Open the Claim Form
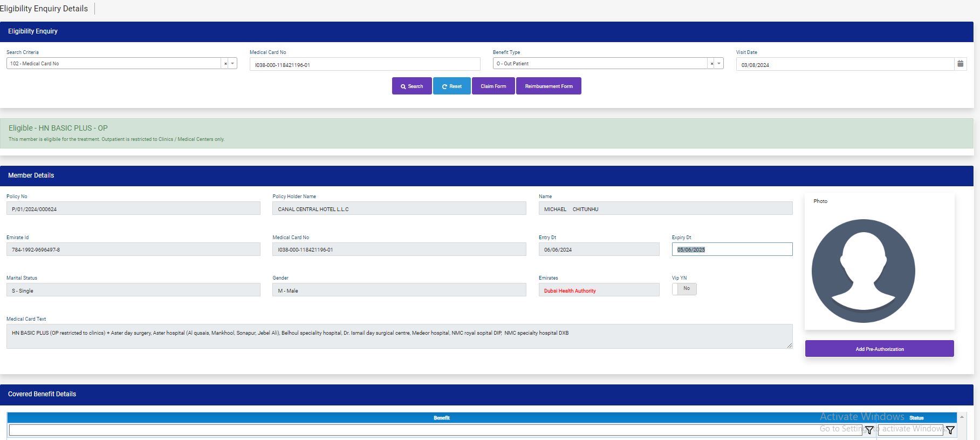The image size is (980, 440). 493,86
